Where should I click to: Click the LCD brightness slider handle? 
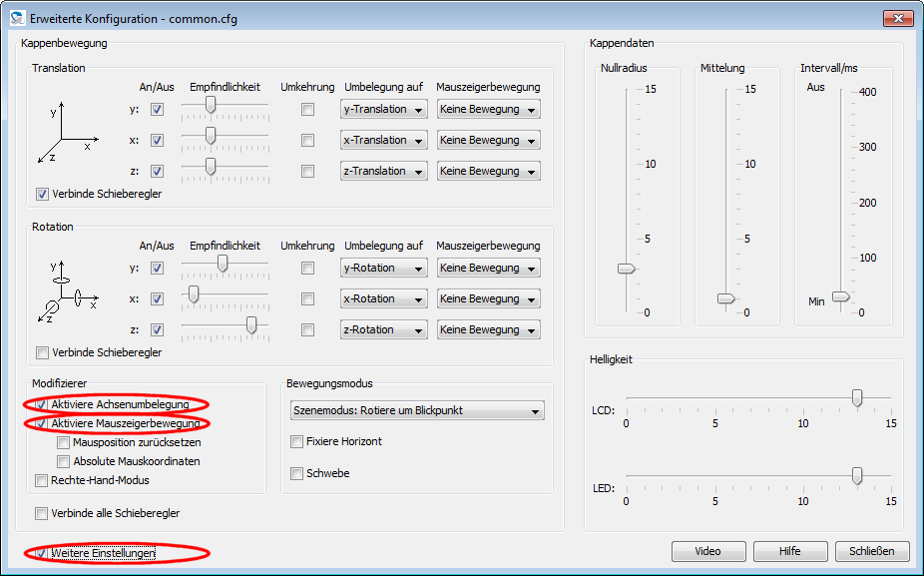856,397
